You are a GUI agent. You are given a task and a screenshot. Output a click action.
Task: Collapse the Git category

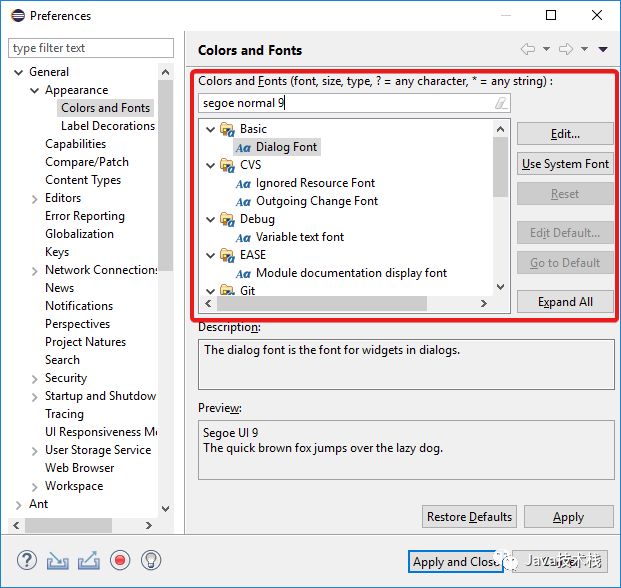pyautogui.click(x=211, y=291)
